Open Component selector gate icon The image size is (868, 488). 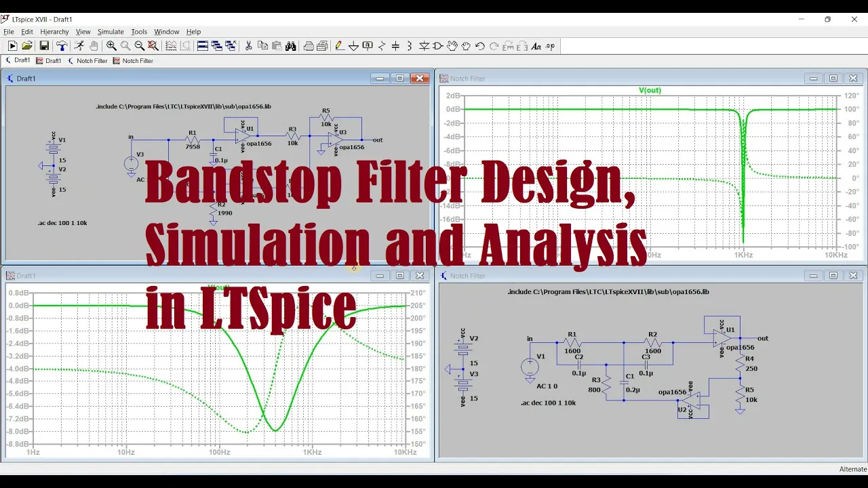[x=438, y=46]
